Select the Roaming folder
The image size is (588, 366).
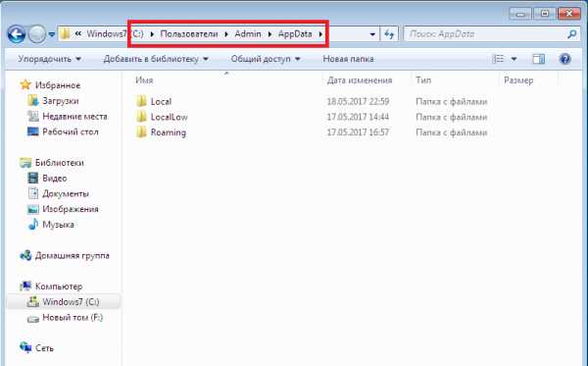pyautogui.click(x=161, y=132)
